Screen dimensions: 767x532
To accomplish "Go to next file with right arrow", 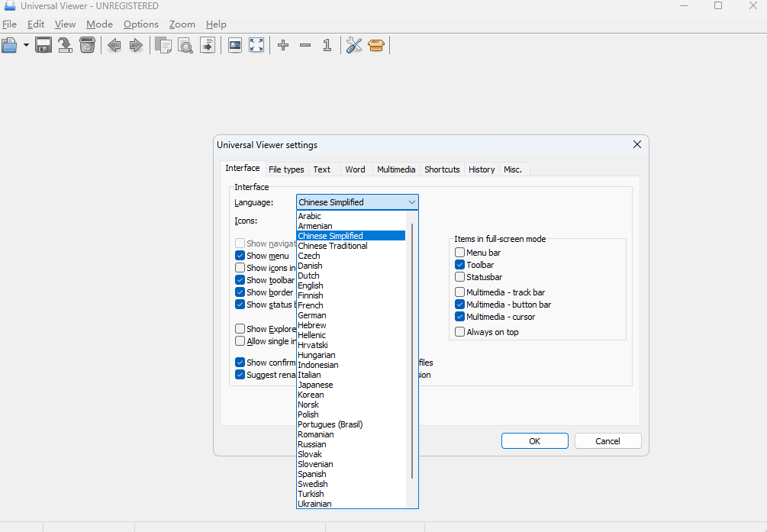I will 136,46.
